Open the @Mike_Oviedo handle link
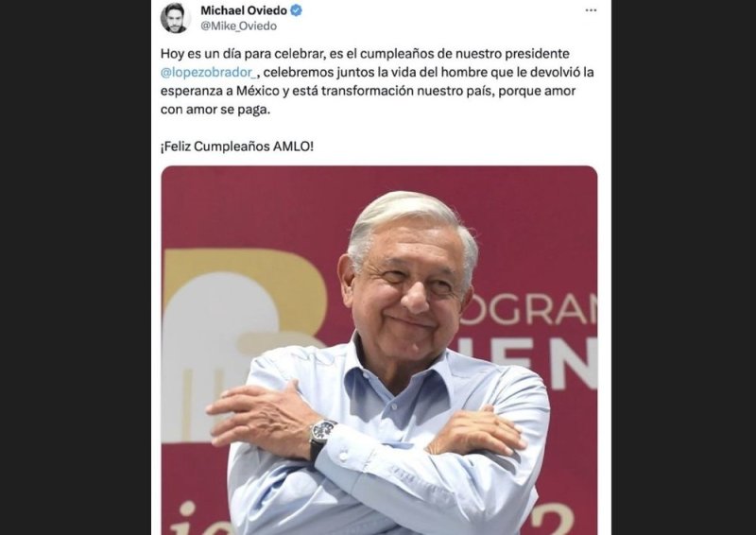Viewport: 756px width, 535px height. [x=238, y=26]
